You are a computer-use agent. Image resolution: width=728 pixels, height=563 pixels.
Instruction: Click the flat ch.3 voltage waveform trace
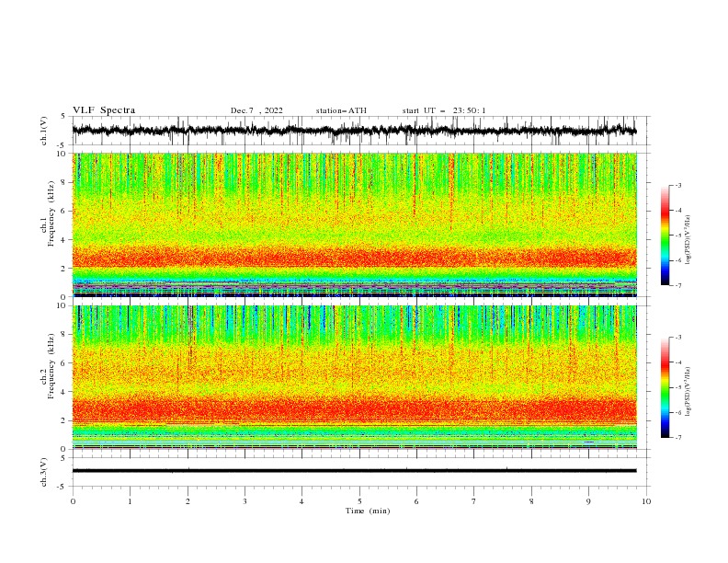click(x=354, y=471)
